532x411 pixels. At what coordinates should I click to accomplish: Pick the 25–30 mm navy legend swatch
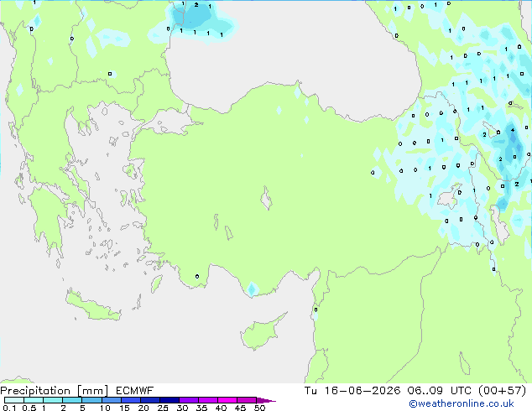click(x=169, y=400)
